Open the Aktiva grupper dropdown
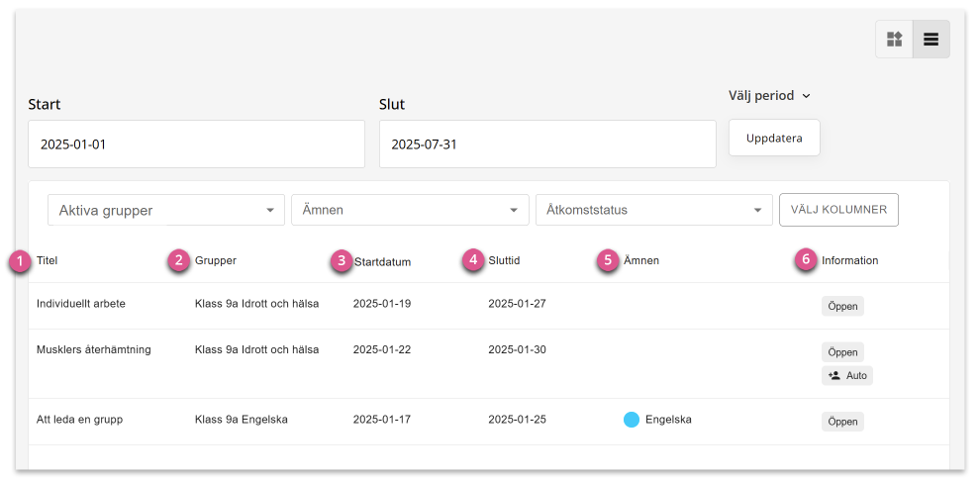The width and height of the screenshot is (980, 481). 166,211
